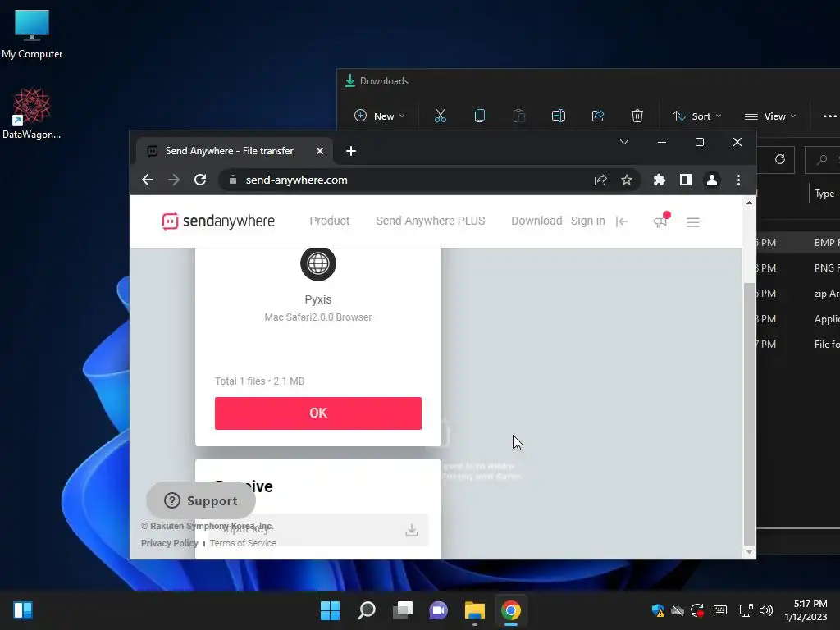Click the Cut icon in Downloads window

tap(441, 116)
